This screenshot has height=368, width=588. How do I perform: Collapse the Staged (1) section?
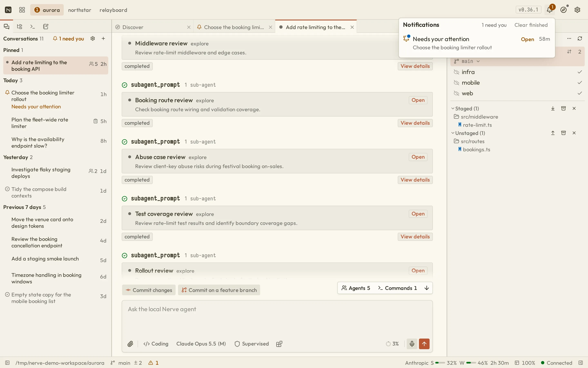click(x=465, y=109)
